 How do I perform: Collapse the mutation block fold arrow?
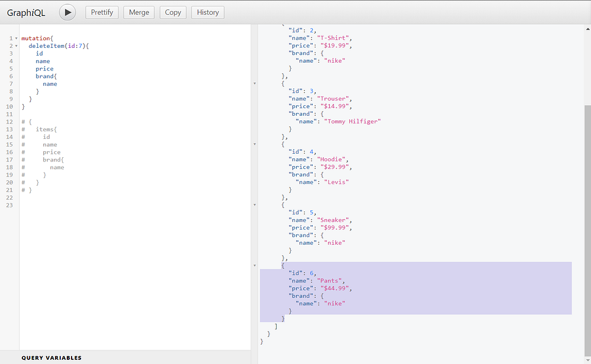[16, 38]
